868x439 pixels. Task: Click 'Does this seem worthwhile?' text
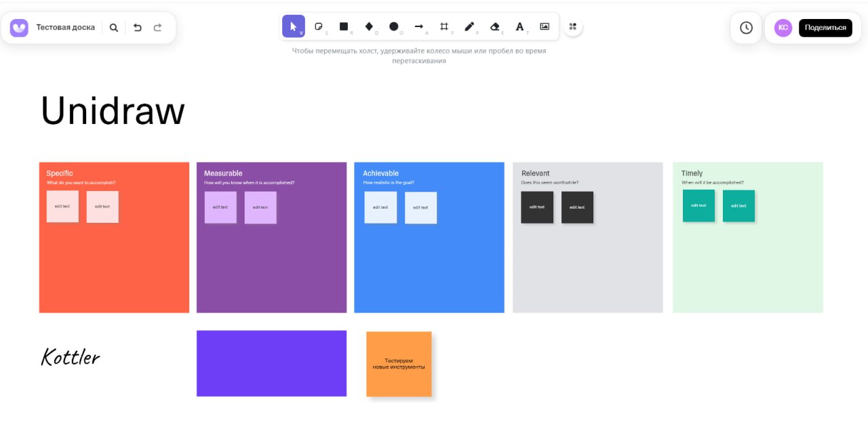[550, 183]
